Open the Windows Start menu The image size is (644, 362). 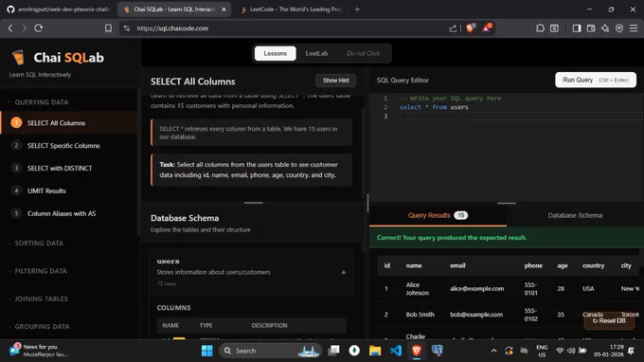(x=207, y=351)
